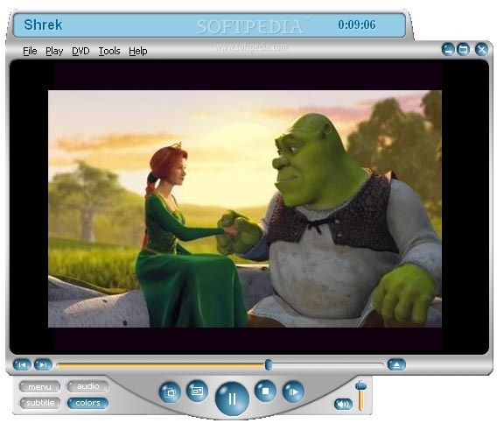Eject the disc with the eject button

tap(396, 365)
